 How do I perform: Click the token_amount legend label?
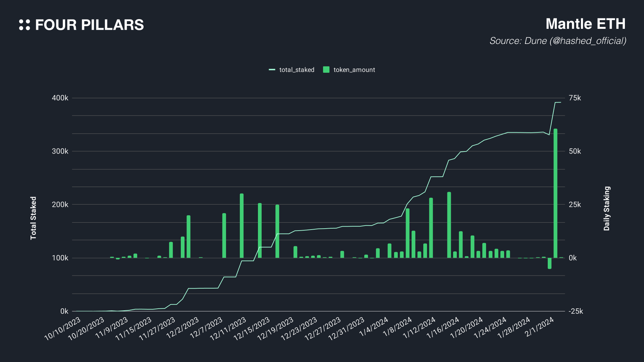(354, 70)
